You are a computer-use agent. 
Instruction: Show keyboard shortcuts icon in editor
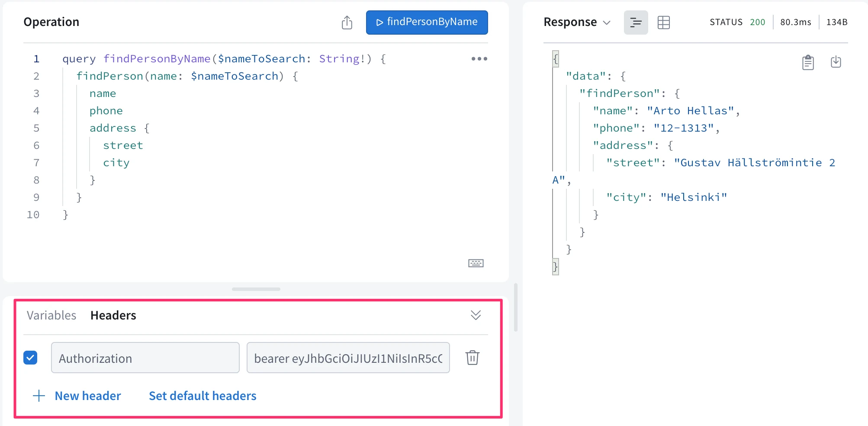click(476, 263)
